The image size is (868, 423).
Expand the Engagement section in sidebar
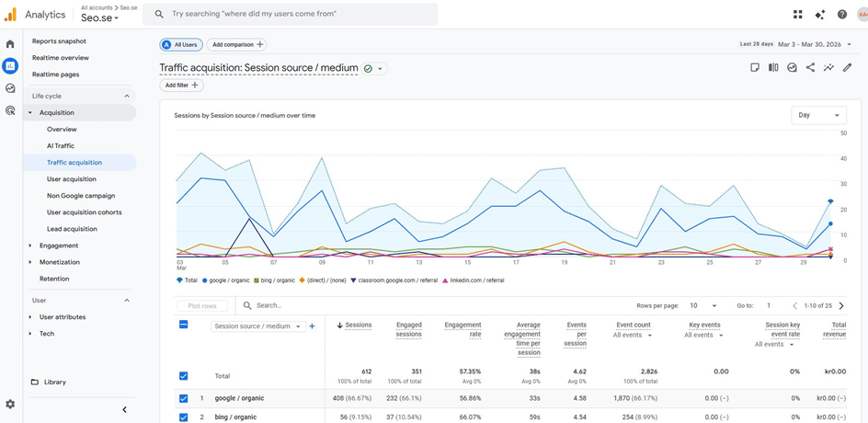[x=59, y=246]
